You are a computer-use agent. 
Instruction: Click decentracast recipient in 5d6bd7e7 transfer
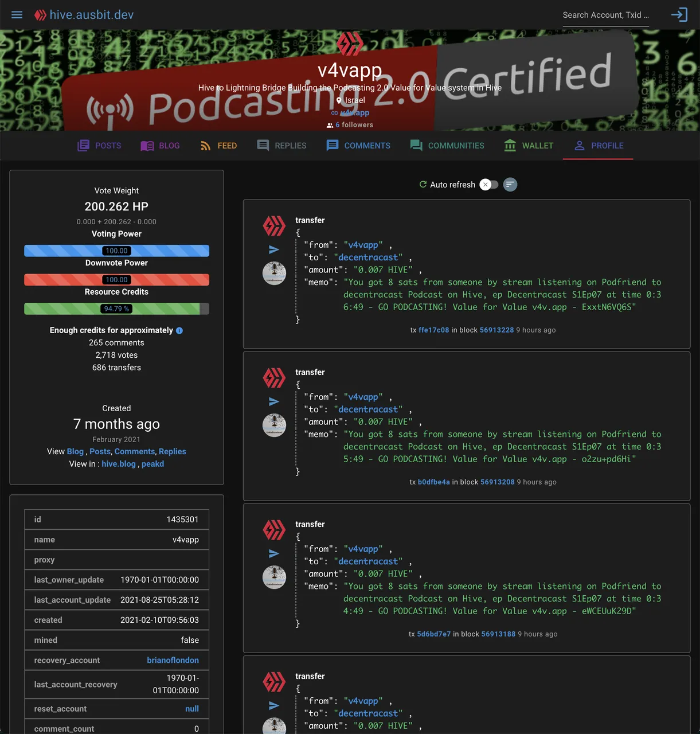click(368, 561)
